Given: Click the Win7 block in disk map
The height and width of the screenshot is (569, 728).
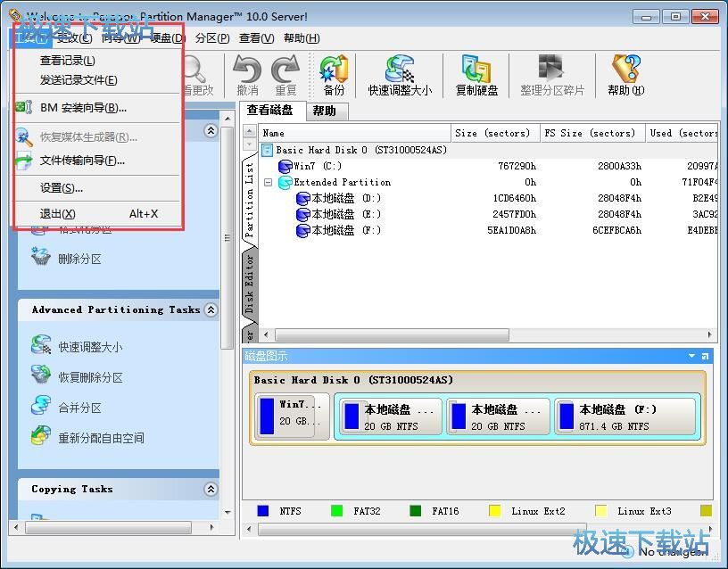Looking at the screenshot, I should 292,416.
